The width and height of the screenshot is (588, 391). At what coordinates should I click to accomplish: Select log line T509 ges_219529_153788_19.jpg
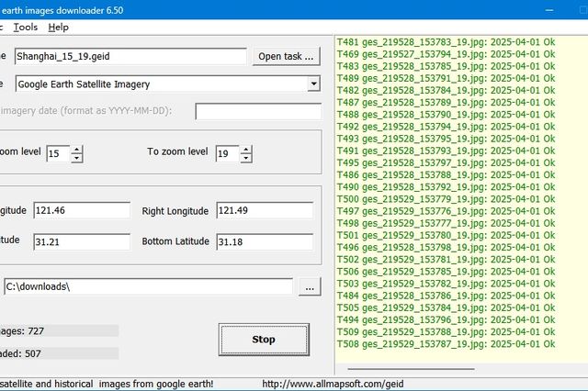(446, 332)
